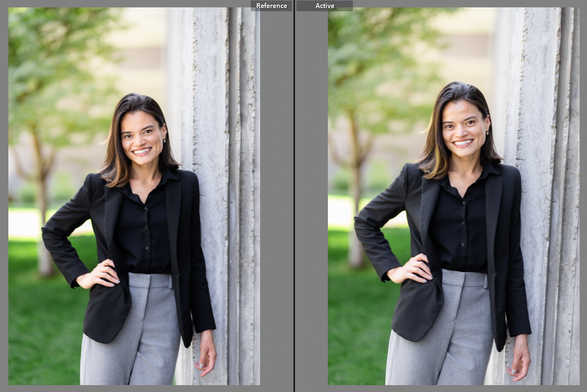Select the Reference photo on the left
Screen dimensions: 587x392
coord(134,196)
